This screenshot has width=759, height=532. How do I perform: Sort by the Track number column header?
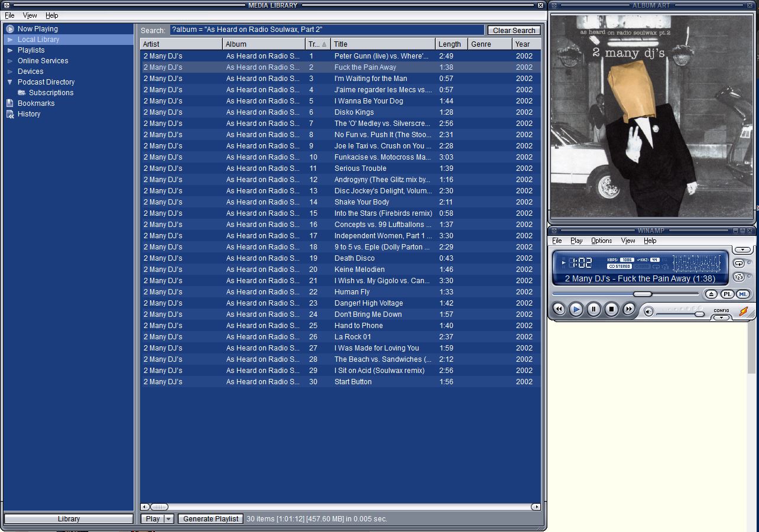pyautogui.click(x=317, y=44)
